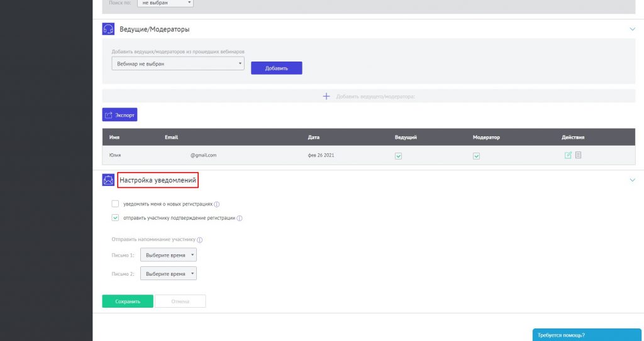
Task: Toggle the Ведущий checkbox for Юлия
Action: (398, 156)
